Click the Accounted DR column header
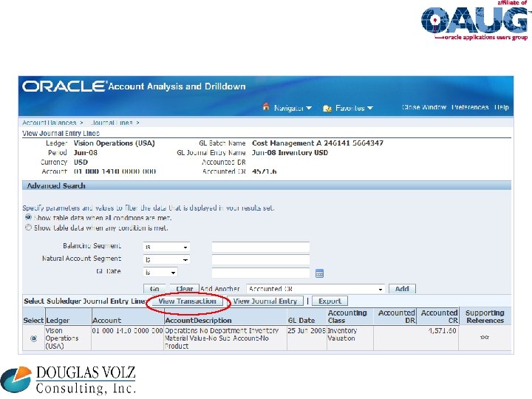 [396, 316]
